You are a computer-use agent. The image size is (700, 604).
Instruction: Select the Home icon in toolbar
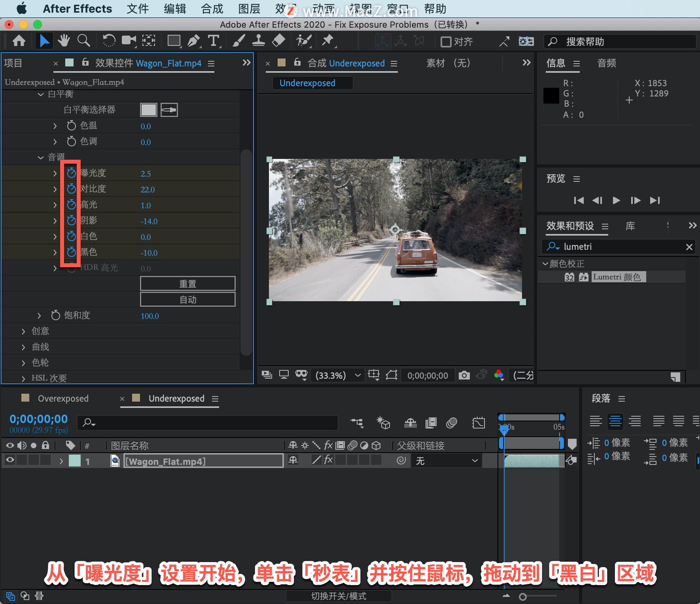click(19, 41)
